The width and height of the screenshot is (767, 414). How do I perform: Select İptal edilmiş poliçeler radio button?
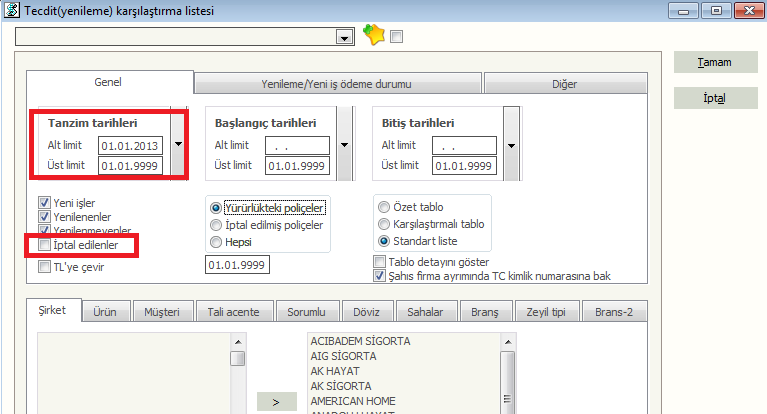pyautogui.click(x=216, y=224)
